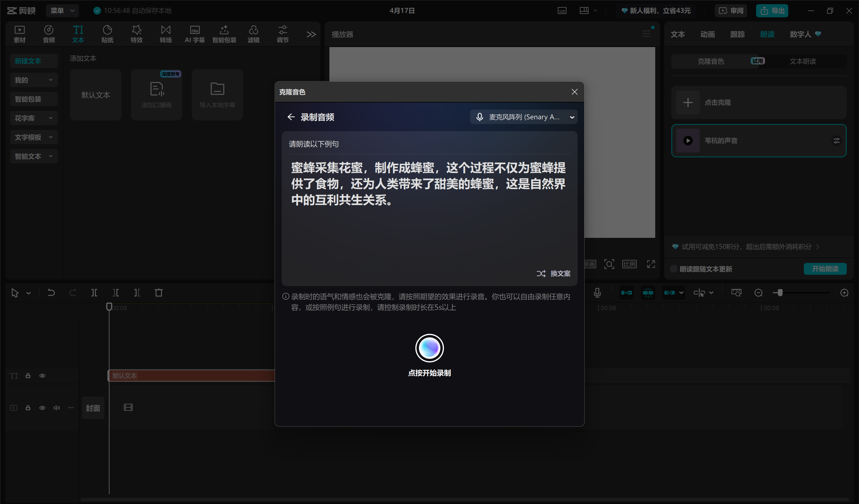The image size is (859, 504).
Task: Open the 特效 effects panel icon
Action: pyautogui.click(x=136, y=34)
